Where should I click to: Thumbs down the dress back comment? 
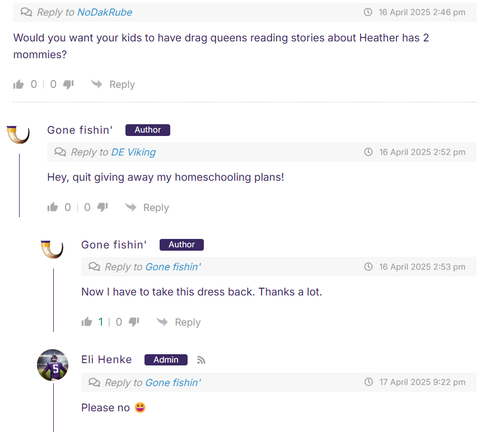tap(134, 322)
